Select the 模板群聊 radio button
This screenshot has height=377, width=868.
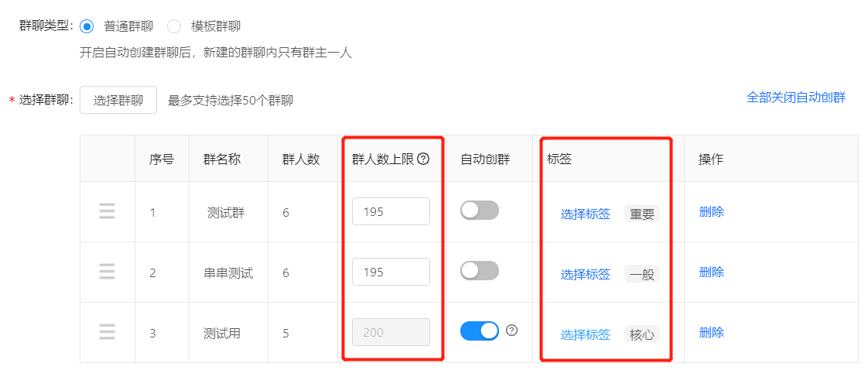click(x=174, y=26)
